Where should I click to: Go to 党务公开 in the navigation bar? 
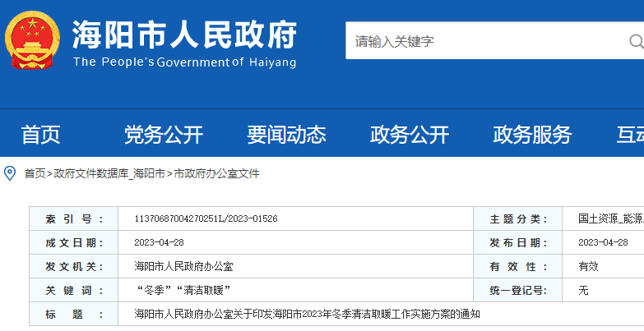(163, 135)
